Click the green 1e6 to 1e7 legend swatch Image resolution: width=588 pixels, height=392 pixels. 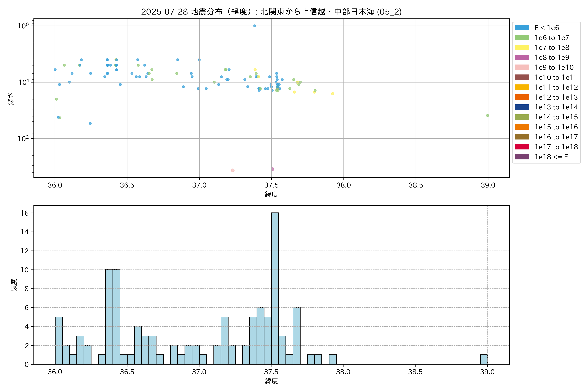[522, 38]
